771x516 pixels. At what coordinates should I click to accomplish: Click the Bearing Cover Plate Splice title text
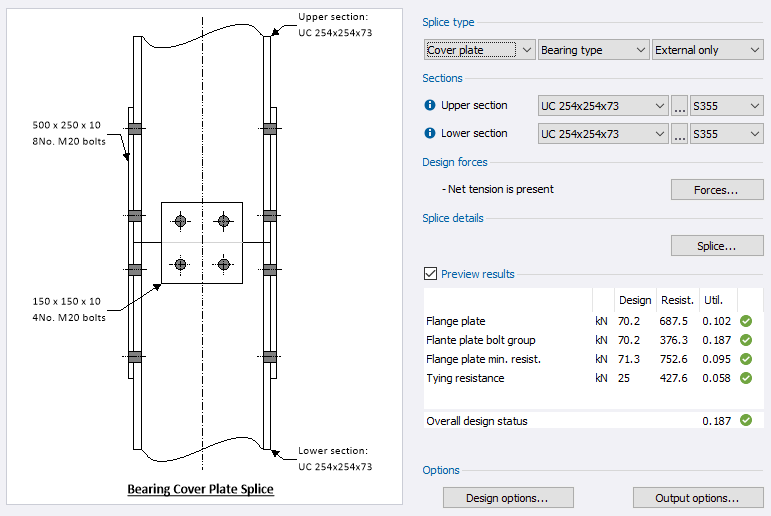pos(200,489)
